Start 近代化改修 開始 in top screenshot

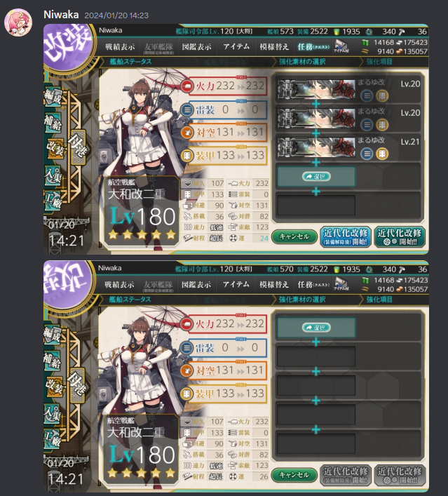tap(400, 236)
